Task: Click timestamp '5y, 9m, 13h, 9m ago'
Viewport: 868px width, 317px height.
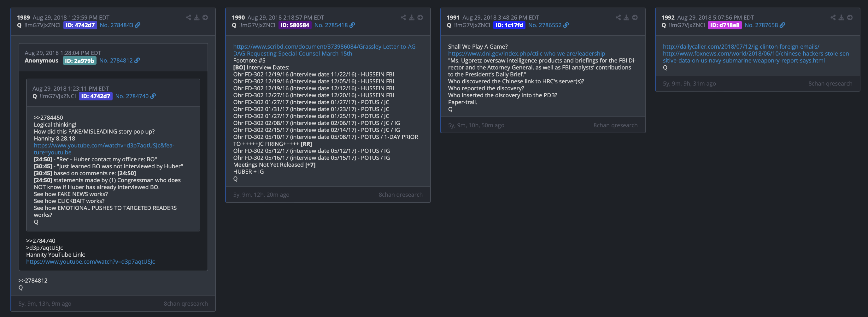Action: tap(45, 303)
